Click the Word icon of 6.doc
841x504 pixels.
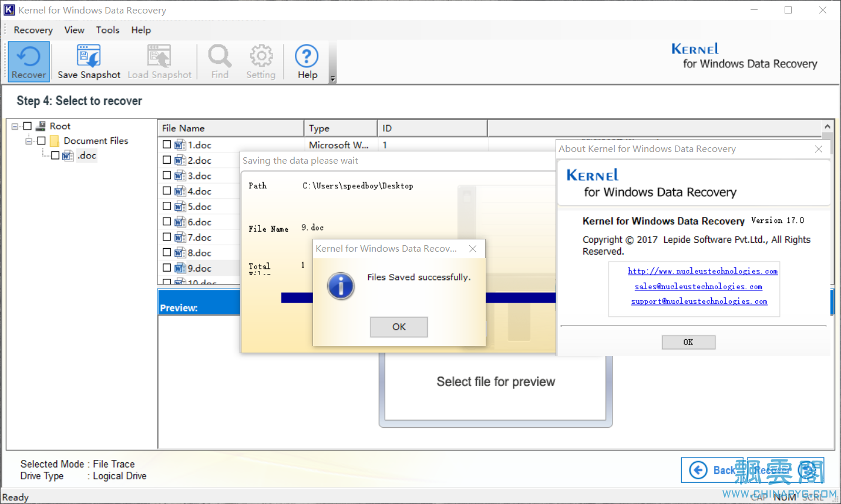(x=180, y=222)
